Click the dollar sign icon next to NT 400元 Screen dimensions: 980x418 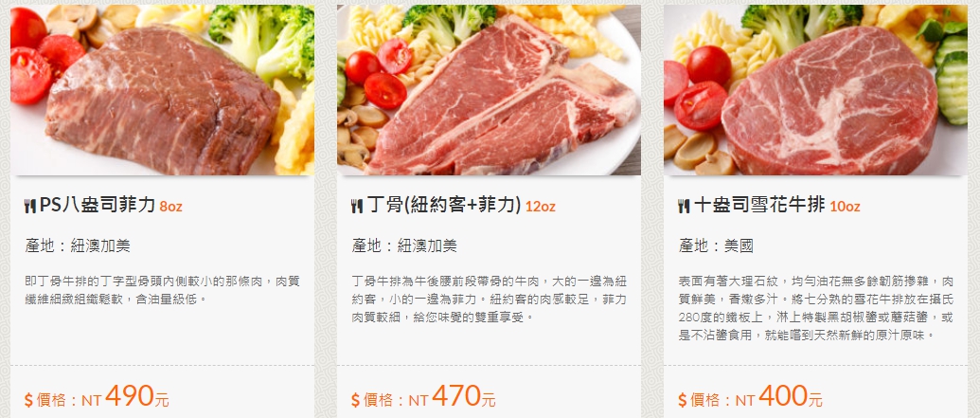[683, 400]
